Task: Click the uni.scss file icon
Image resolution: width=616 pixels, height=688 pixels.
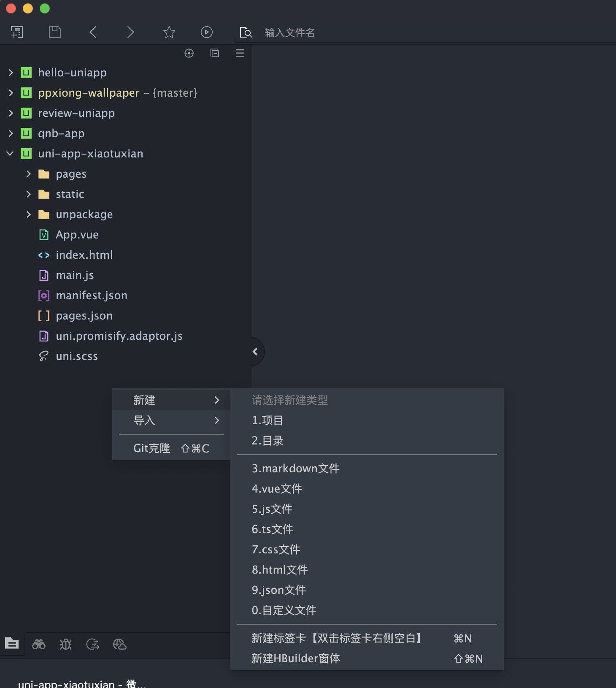Action: point(44,356)
